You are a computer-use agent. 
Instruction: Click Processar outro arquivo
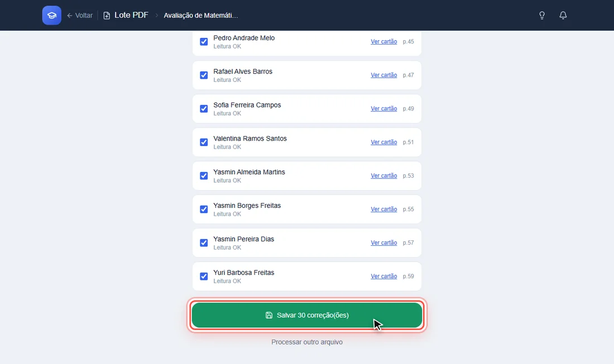point(307,342)
